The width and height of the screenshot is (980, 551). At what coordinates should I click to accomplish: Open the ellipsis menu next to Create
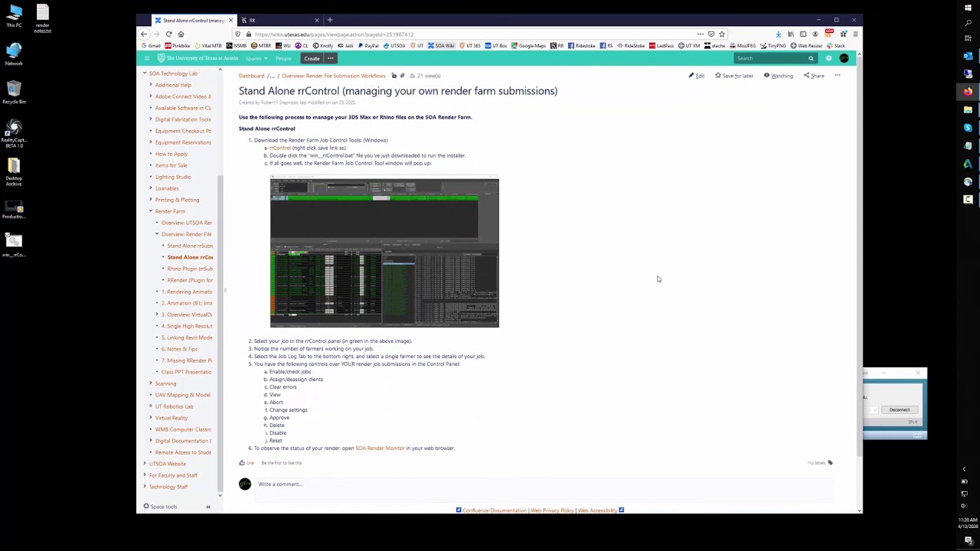[x=331, y=58]
